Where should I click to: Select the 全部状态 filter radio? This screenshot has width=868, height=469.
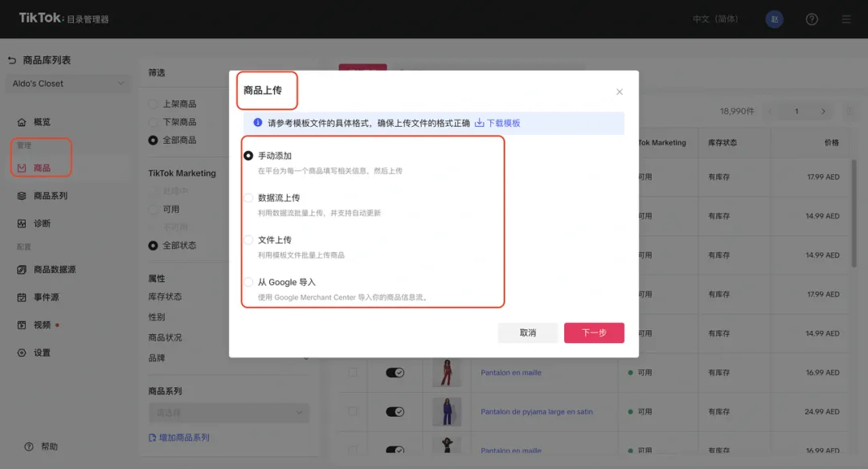[x=153, y=246]
